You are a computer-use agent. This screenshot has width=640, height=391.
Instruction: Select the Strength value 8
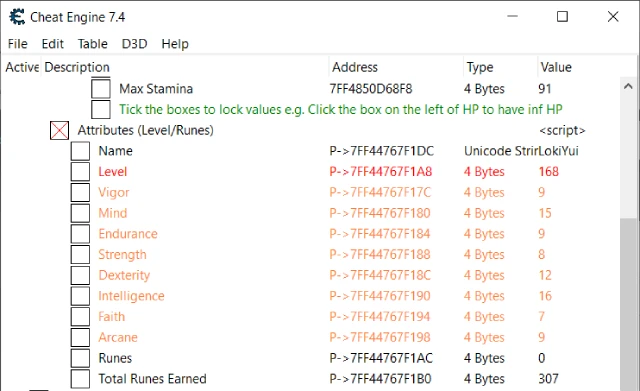542,255
